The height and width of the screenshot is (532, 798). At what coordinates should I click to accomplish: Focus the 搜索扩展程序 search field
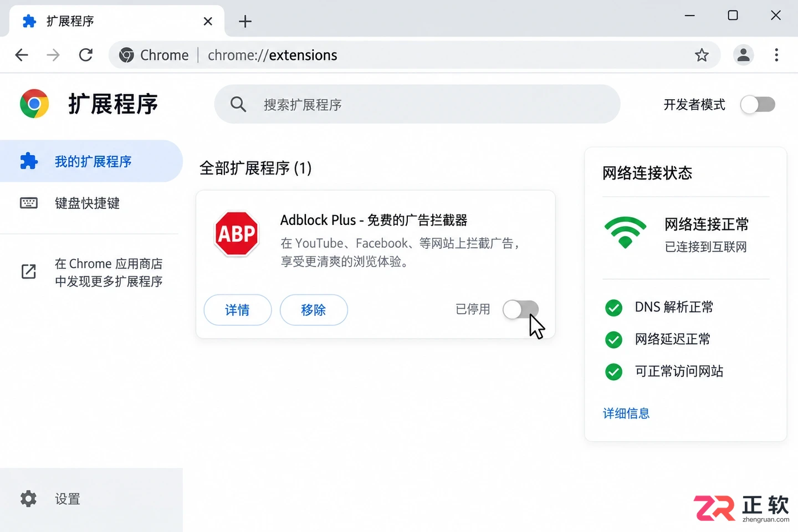click(417, 104)
